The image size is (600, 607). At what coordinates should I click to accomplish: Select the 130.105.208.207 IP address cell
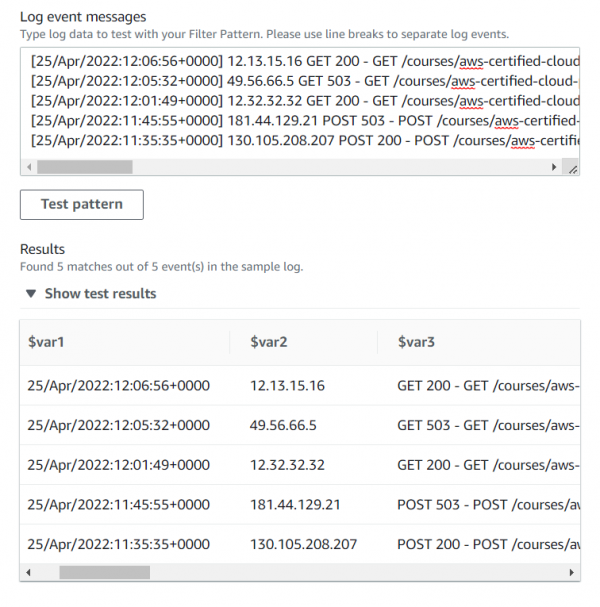303,545
